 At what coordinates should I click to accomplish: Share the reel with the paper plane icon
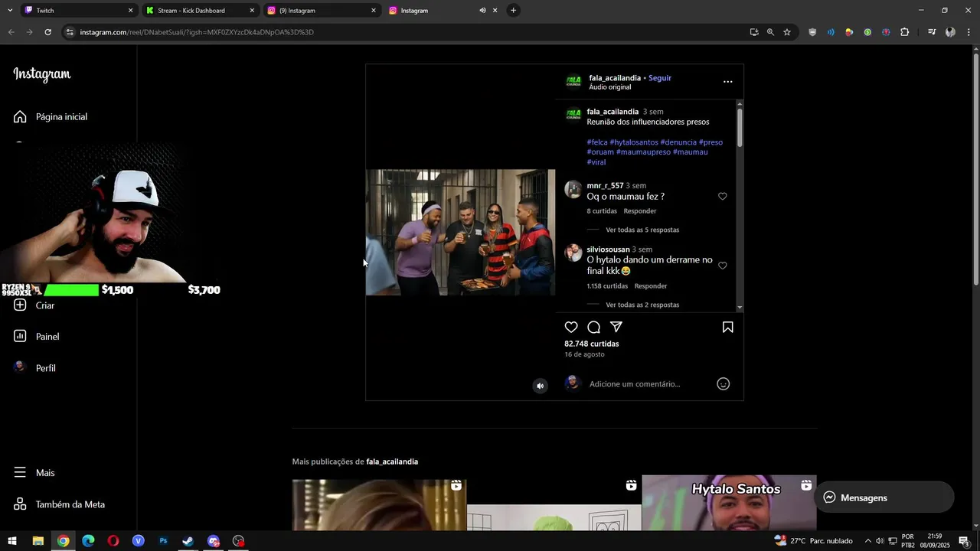(x=616, y=328)
